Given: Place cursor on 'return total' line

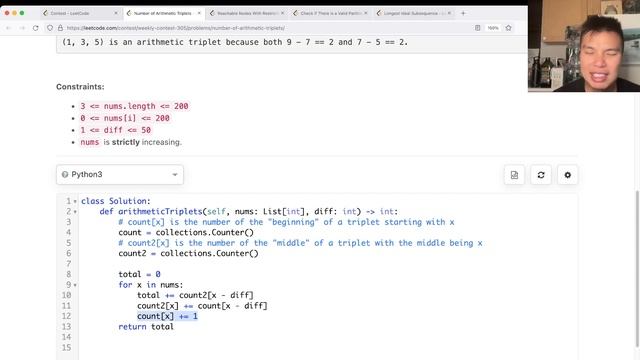Looking at the screenshot, I should tap(146, 327).
